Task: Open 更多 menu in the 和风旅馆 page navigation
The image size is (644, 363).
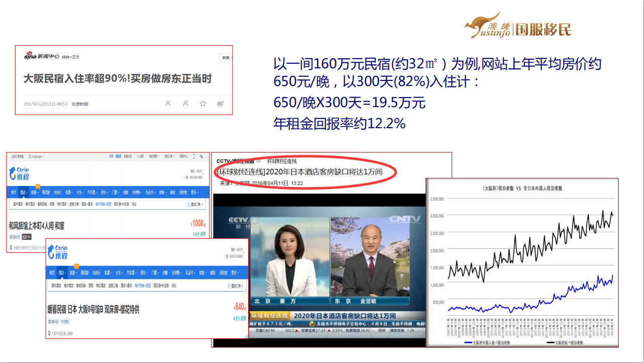Action: [x=194, y=193]
